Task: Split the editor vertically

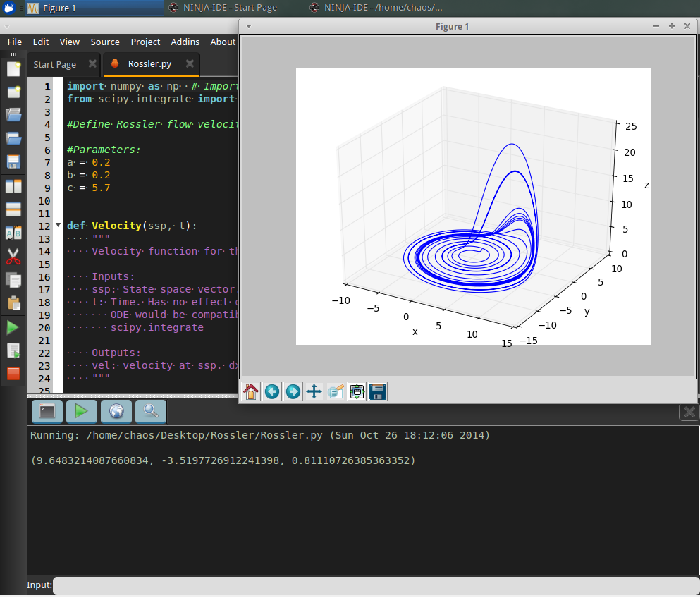Action: 13,185
